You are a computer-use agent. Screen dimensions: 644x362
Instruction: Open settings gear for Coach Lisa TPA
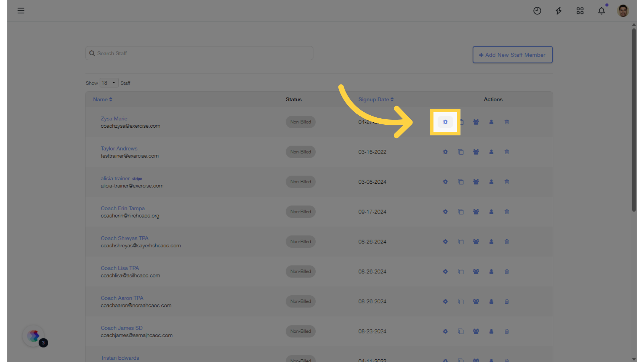(445, 271)
